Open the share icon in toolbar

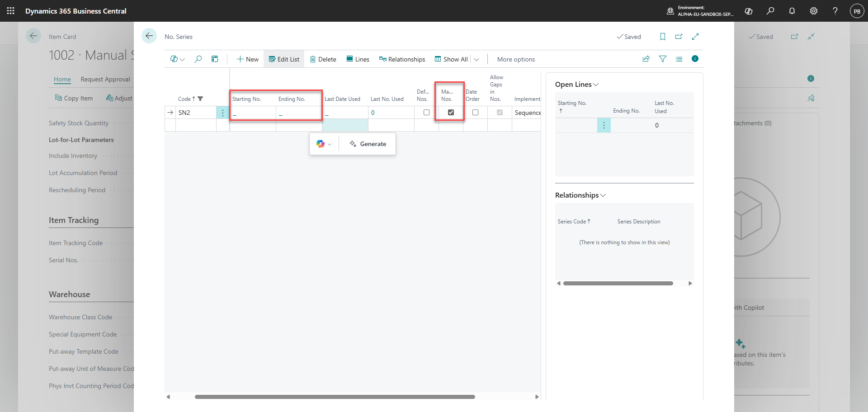[646, 59]
